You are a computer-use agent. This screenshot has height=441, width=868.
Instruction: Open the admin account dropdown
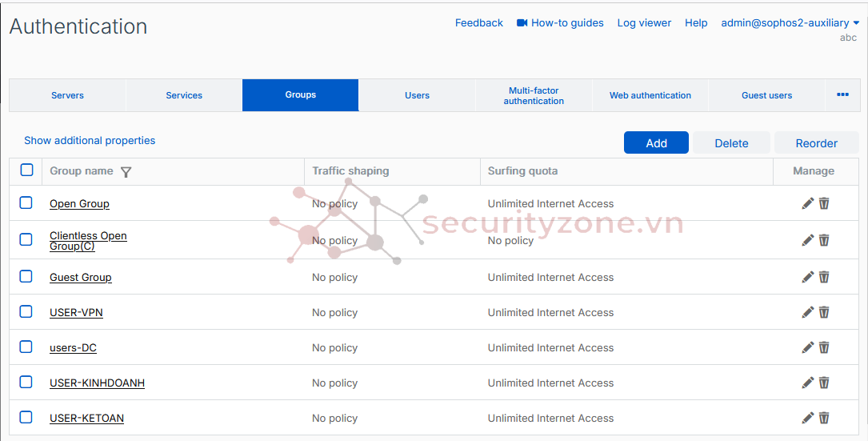(x=856, y=23)
